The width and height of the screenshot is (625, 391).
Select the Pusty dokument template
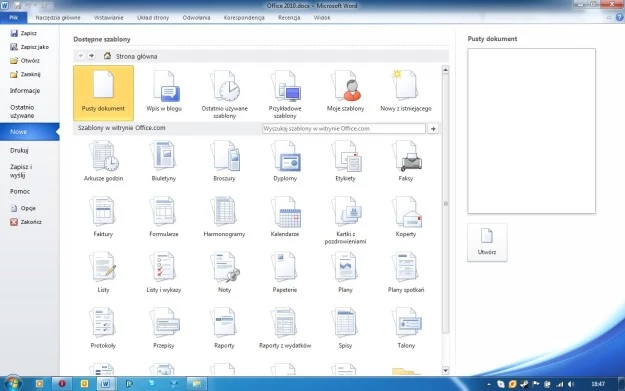[x=103, y=93]
